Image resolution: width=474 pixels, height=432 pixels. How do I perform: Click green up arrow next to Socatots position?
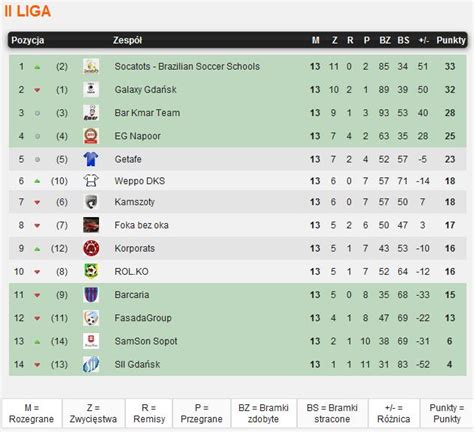[37, 67]
